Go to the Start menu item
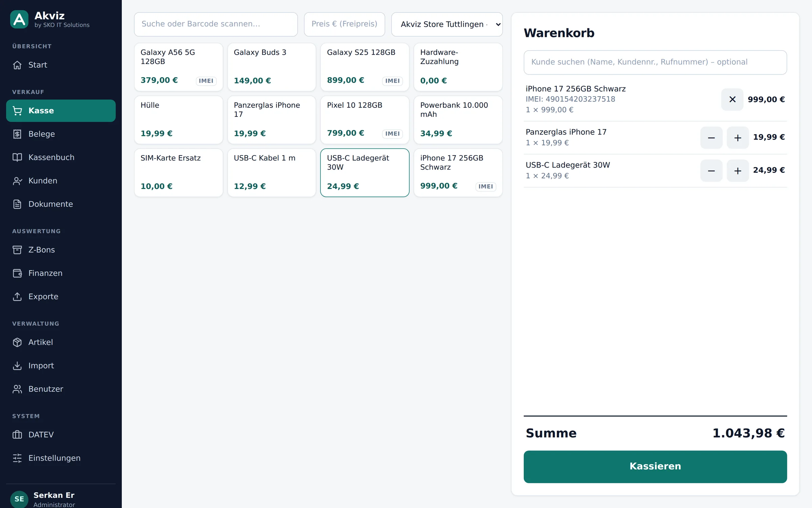This screenshot has width=812, height=508. click(x=61, y=65)
